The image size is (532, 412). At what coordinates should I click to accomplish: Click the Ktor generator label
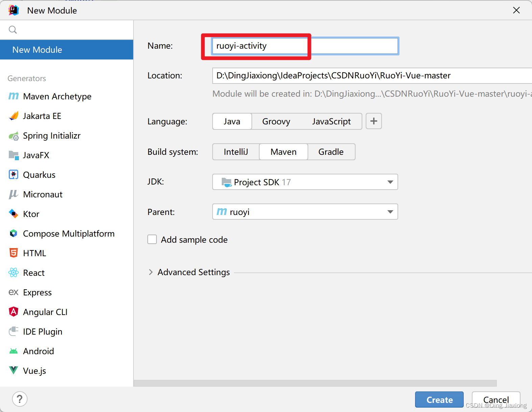click(31, 214)
